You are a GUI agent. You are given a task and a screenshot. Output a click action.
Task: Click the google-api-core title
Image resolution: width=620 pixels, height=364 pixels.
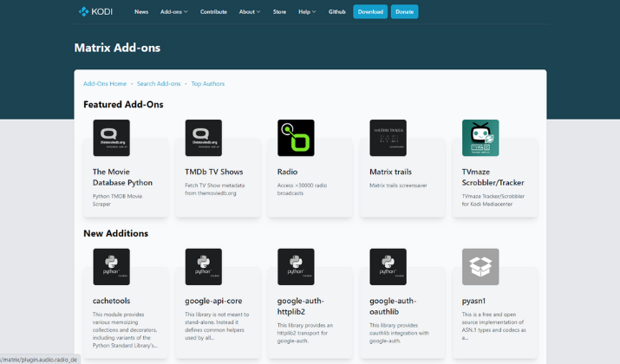pos(213,301)
